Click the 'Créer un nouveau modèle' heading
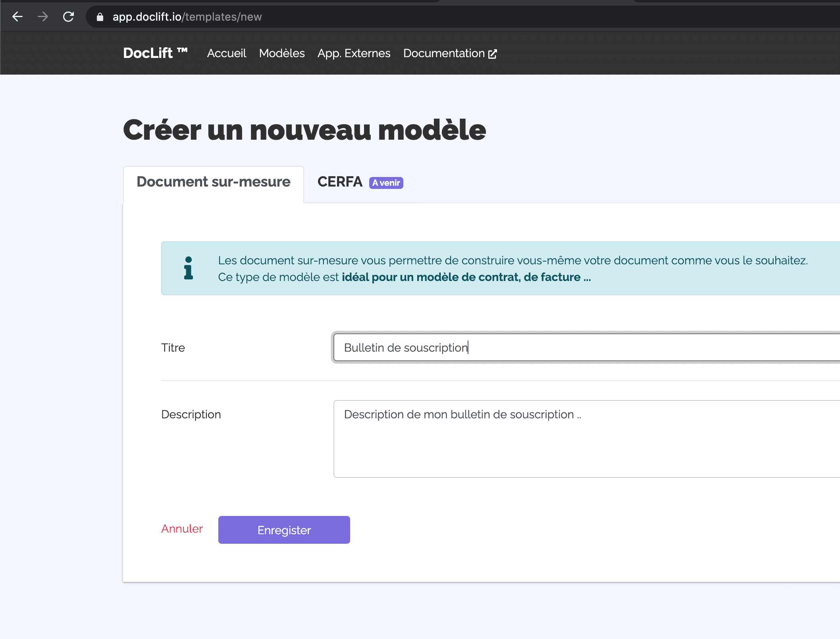Viewport: 840px width, 639px height. [x=304, y=129]
